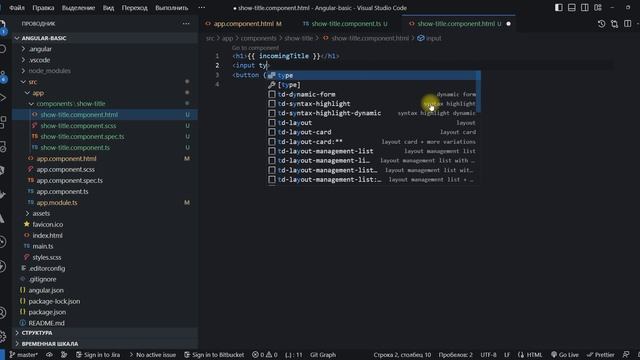
Task: Open Search view in activity bar
Action: pos(2,49)
